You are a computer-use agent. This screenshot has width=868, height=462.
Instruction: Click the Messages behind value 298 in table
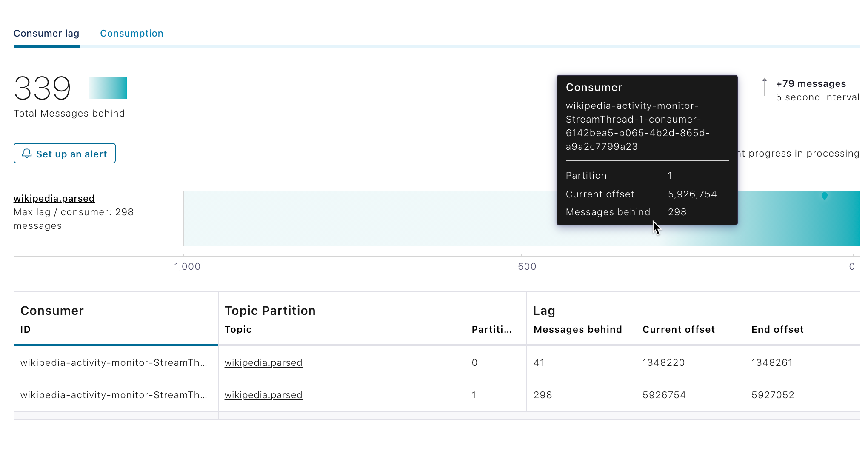[543, 395]
